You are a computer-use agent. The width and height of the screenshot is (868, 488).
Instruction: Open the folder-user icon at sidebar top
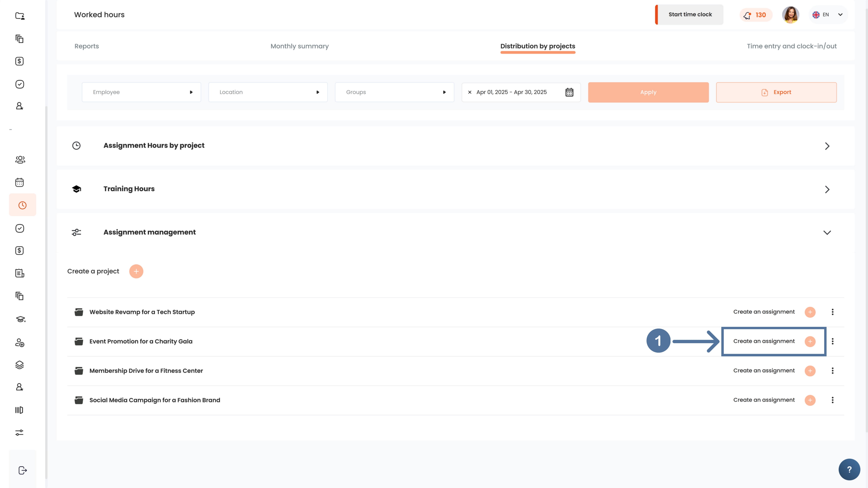click(x=20, y=16)
